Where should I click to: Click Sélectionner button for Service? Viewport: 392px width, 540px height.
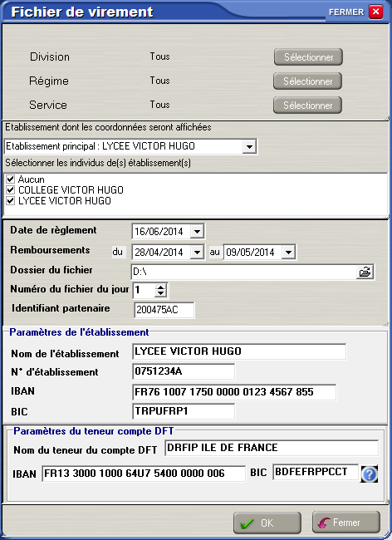(x=307, y=105)
